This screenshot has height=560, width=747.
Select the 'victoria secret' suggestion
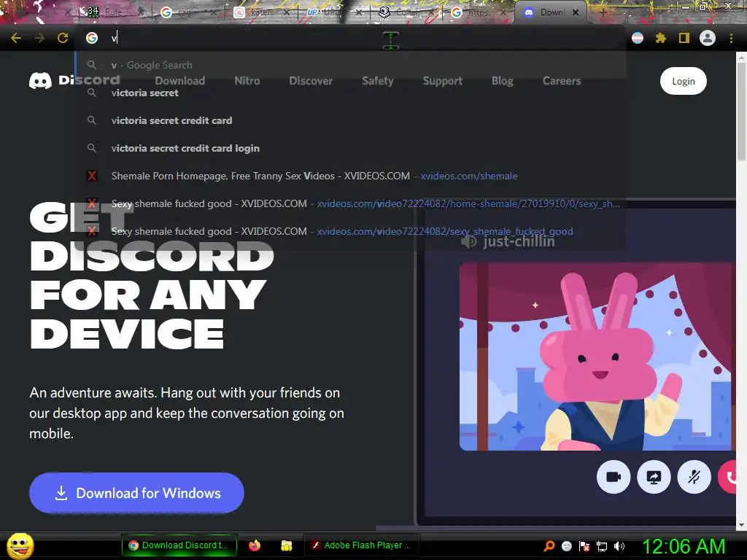pyautogui.click(x=351, y=93)
